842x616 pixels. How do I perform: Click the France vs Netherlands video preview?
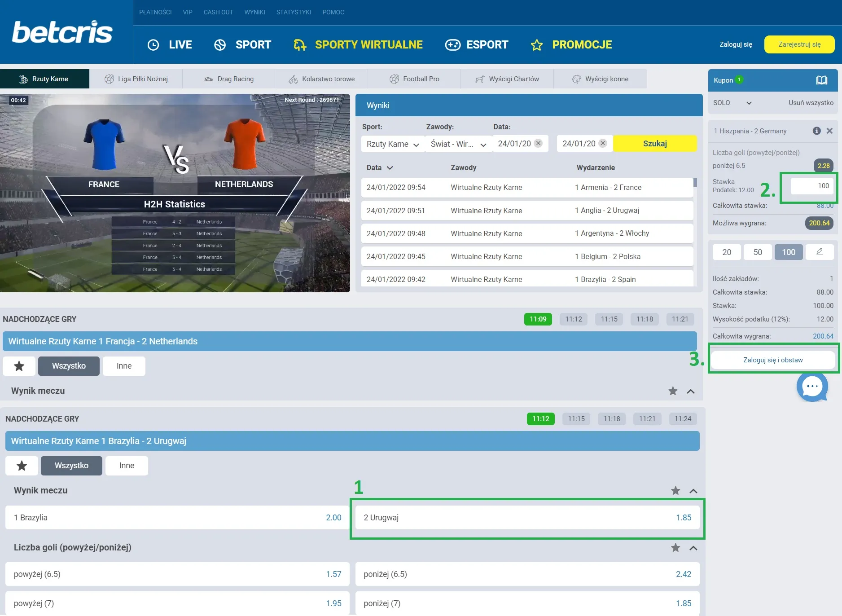pos(175,193)
